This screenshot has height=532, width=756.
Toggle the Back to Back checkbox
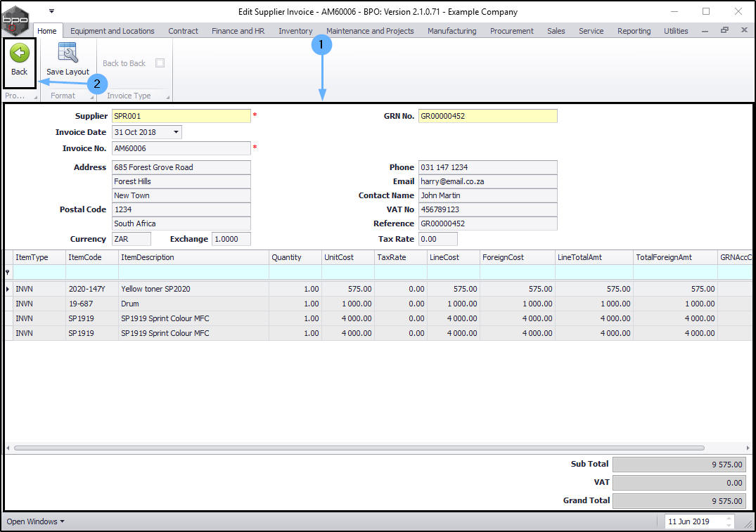(x=160, y=63)
